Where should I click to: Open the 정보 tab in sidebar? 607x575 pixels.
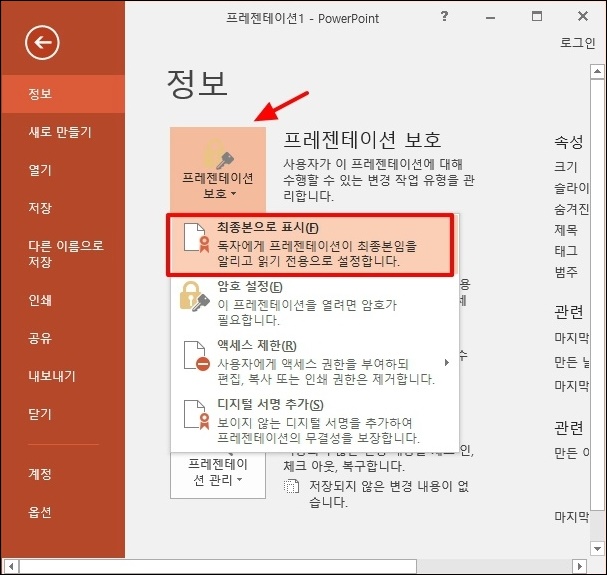tap(62, 94)
